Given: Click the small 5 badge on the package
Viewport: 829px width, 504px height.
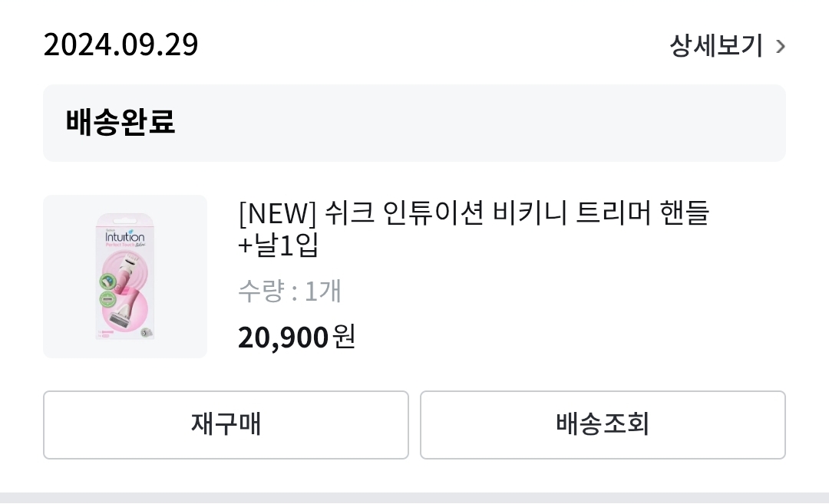Looking at the screenshot, I should 145,332.
